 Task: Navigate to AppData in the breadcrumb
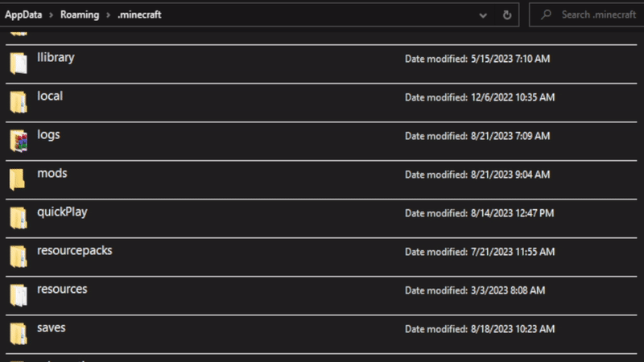pyautogui.click(x=25, y=14)
